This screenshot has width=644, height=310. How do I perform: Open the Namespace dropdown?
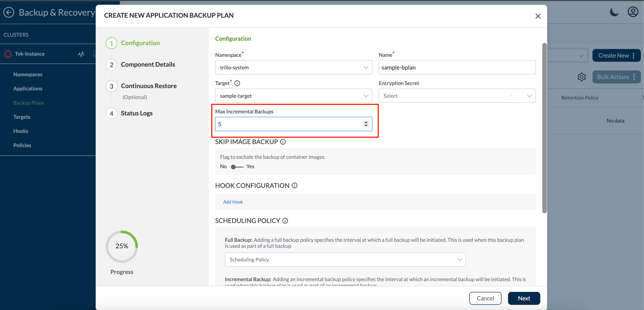point(293,67)
